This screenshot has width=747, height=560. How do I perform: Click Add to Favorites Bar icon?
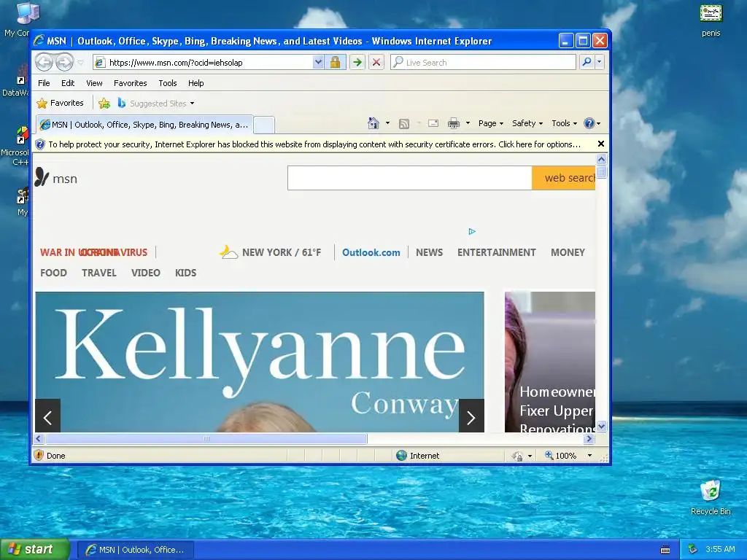pos(104,103)
